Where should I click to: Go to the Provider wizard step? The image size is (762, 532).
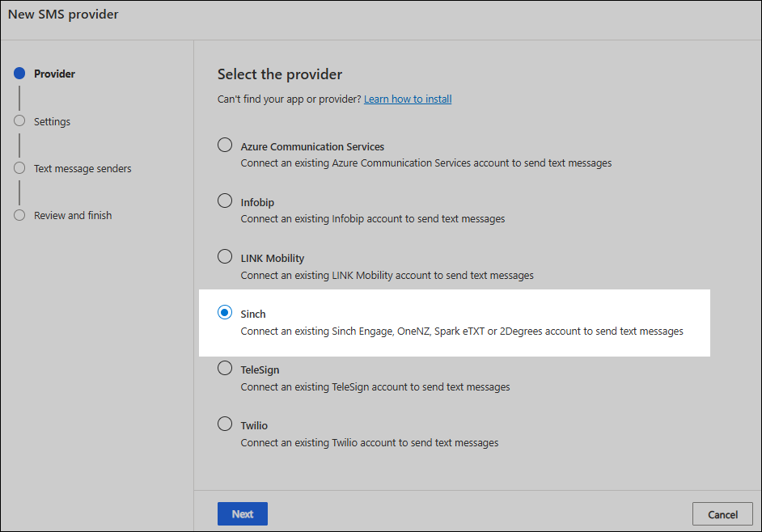pyautogui.click(x=54, y=74)
